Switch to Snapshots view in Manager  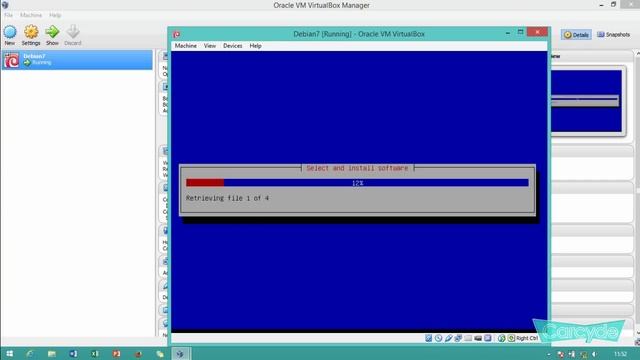tap(613, 35)
